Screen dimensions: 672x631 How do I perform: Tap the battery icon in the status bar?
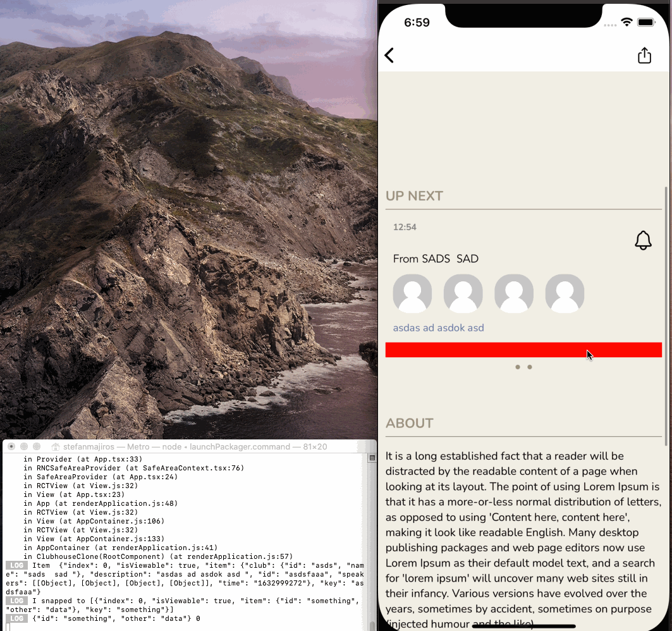[646, 22]
